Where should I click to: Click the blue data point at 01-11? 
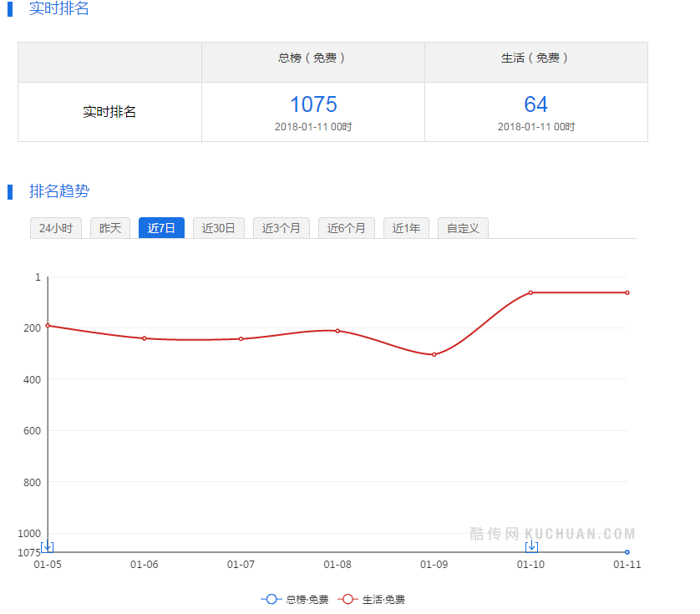[627, 552]
